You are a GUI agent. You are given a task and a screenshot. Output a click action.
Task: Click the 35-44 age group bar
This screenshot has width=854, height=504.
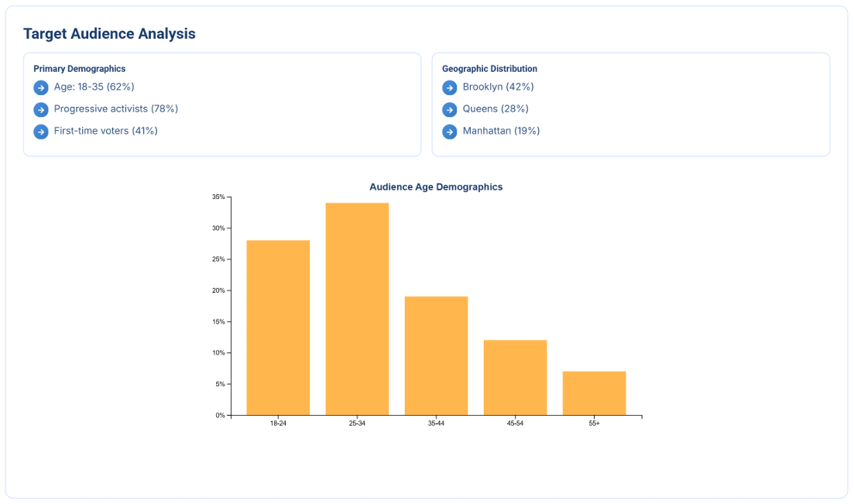click(x=436, y=355)
